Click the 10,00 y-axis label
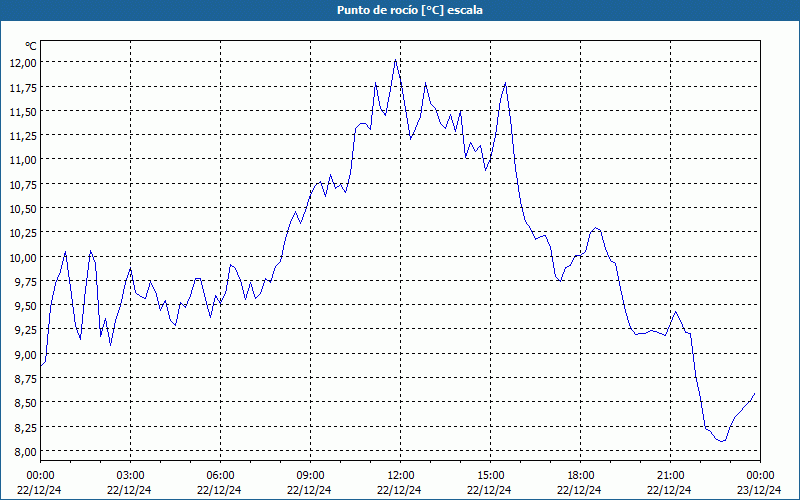 coord(23,257)
